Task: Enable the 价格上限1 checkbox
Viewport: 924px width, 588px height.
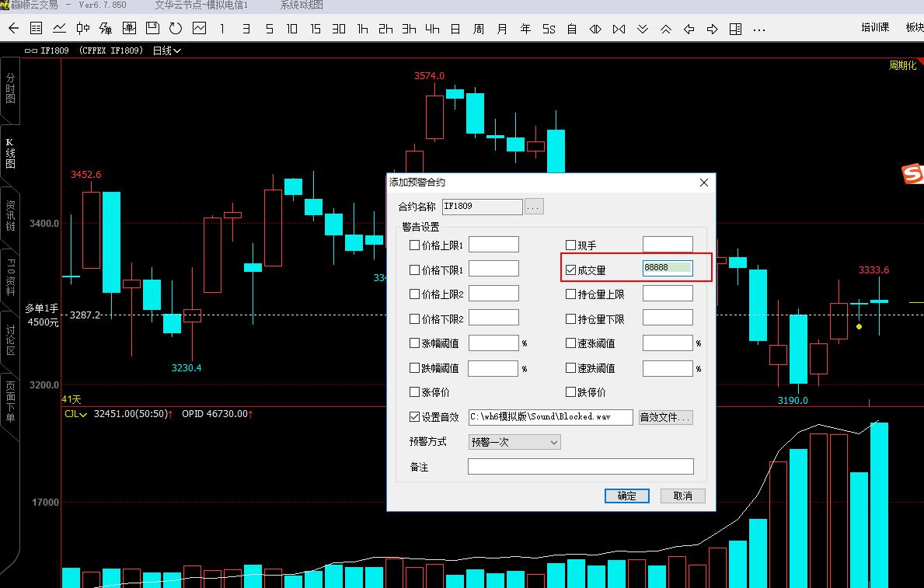Action: click(414, 245)
